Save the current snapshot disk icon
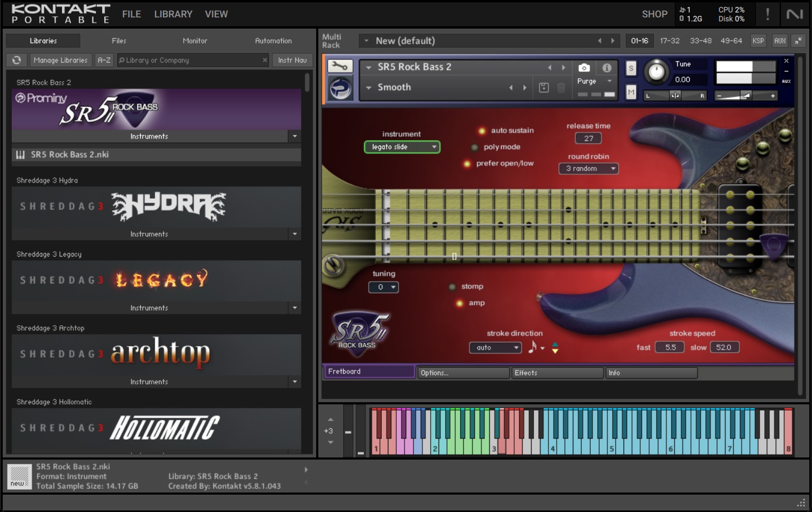Screen dimensions: 812x512 coord(544,87)
